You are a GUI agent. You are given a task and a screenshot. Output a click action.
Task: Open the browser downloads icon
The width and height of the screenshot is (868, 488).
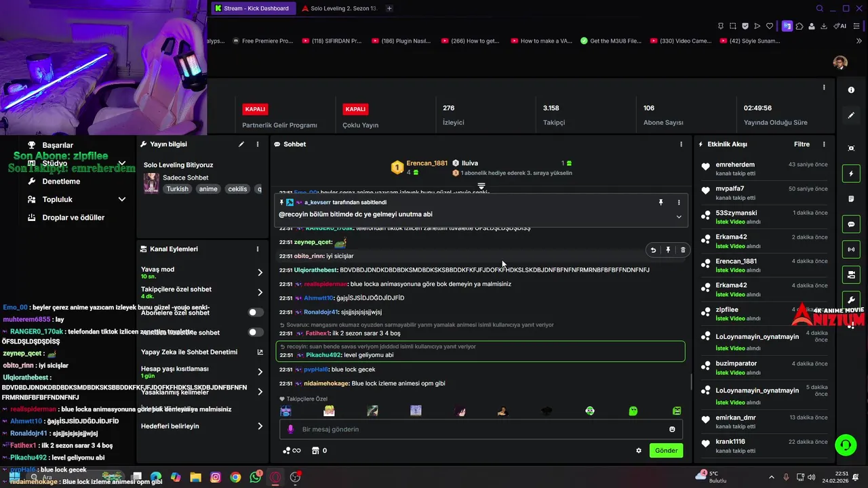(824, 26)
